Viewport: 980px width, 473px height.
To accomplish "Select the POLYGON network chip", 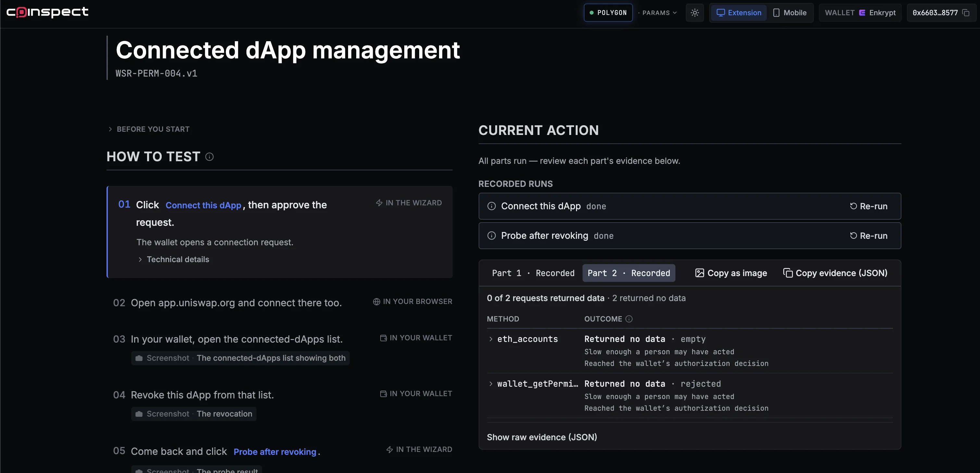I will point(608,13).
